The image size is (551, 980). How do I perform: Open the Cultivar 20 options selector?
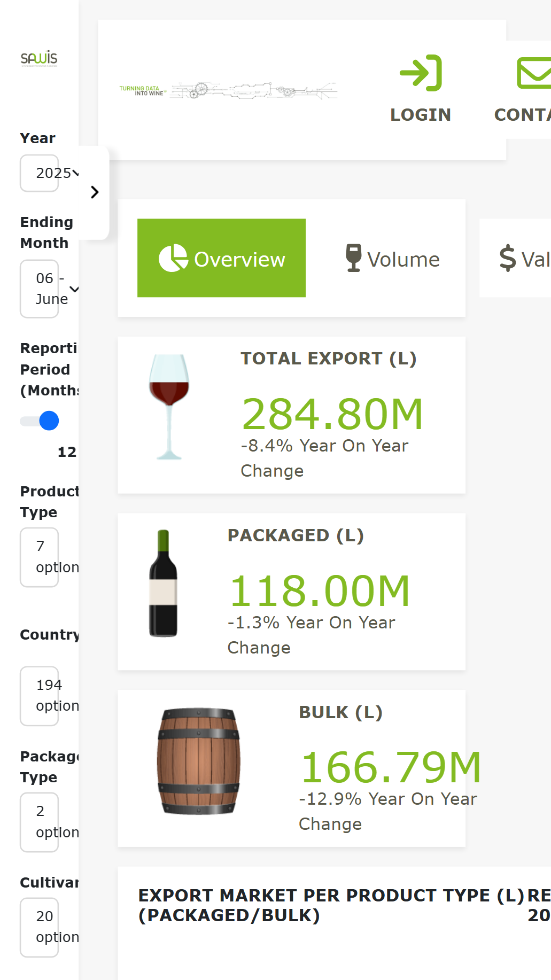coord(49,927)
